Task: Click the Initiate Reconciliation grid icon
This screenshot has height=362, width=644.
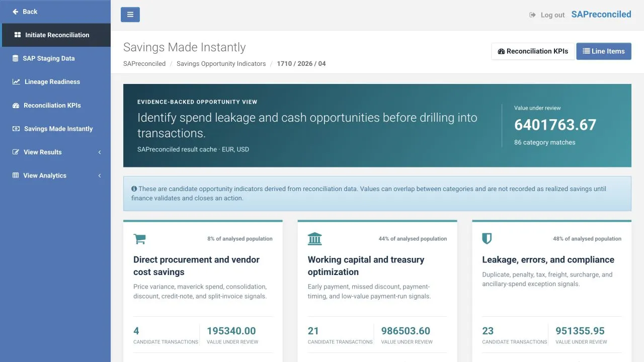Action: pos(18,35)
